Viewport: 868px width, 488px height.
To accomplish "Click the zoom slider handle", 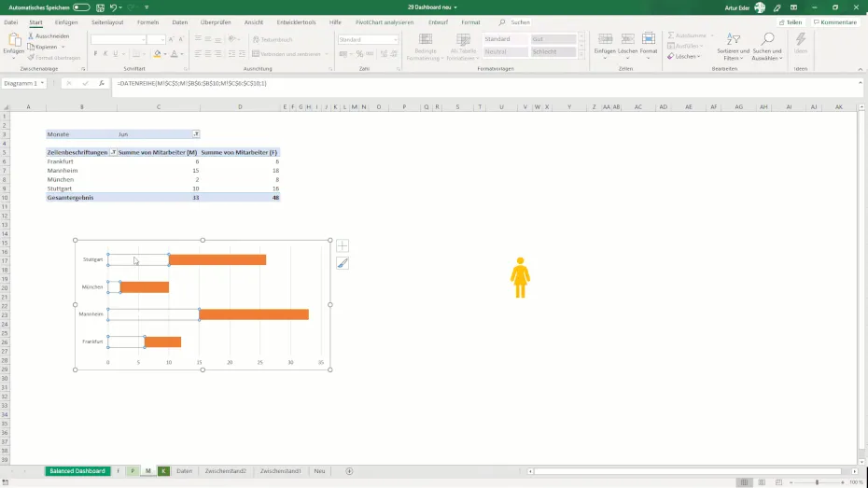I will pyautogui.click(x=817, y=482).
